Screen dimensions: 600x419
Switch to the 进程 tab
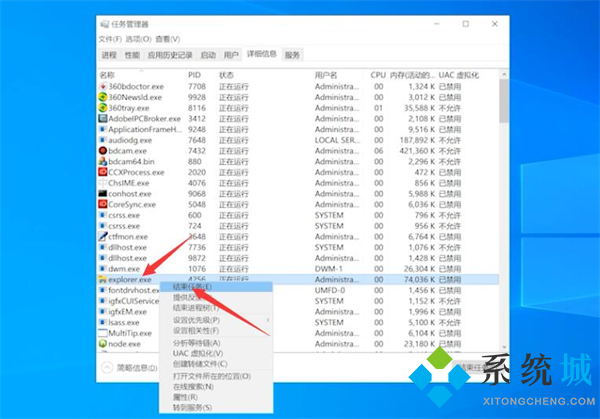pos(109,55)
